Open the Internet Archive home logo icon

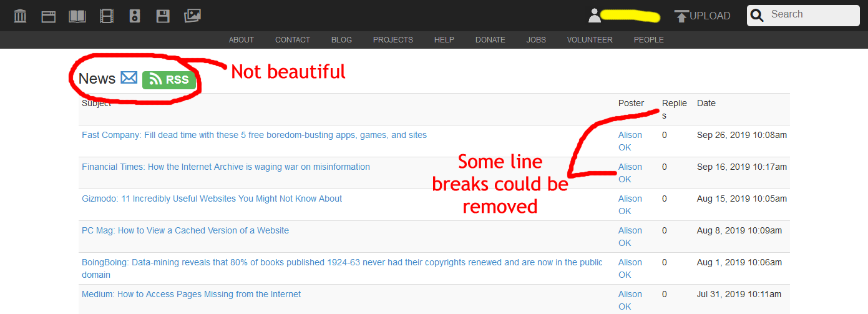[20, 16]
